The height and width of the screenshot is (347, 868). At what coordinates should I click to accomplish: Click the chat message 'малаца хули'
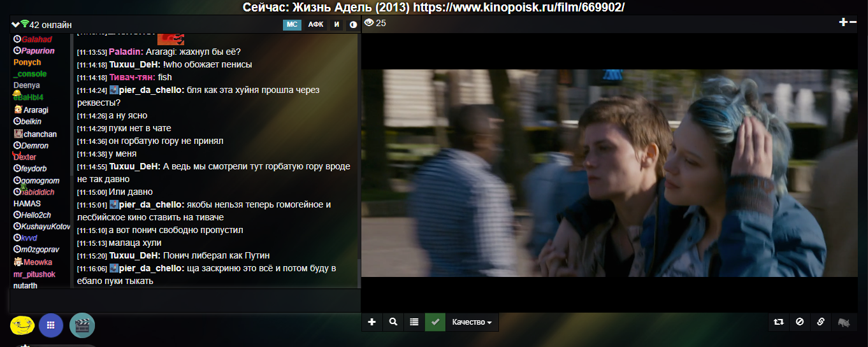pos(135,243)
